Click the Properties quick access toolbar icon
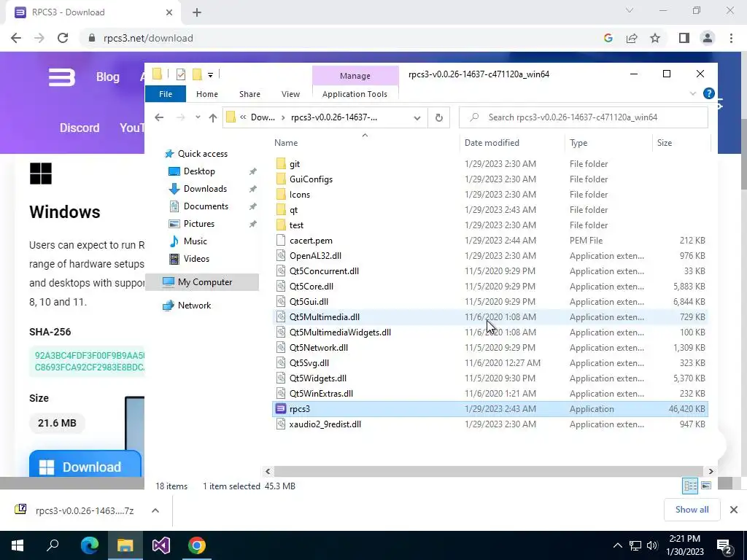Viewport: 747px width, 560px height. click(181, 74)
